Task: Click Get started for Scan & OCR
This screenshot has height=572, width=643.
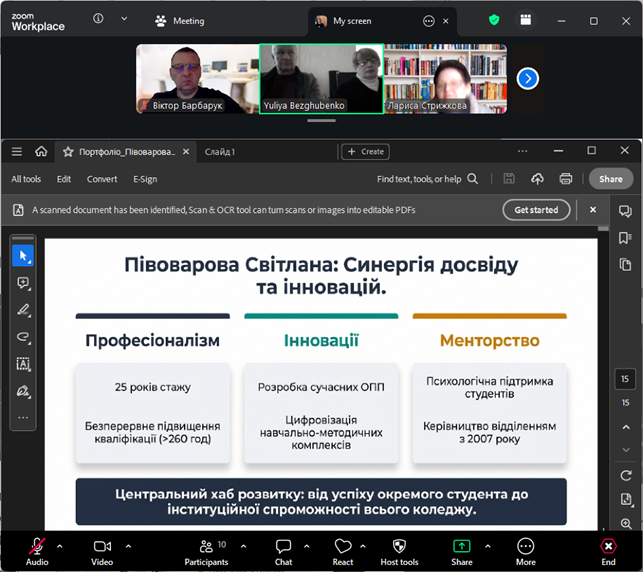Action: click(536, 210)
